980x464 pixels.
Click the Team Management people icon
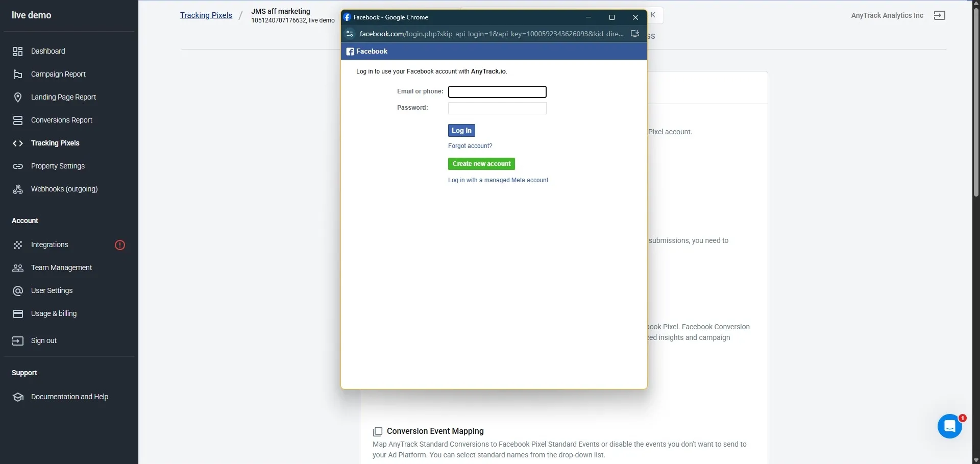coord(18,268)
